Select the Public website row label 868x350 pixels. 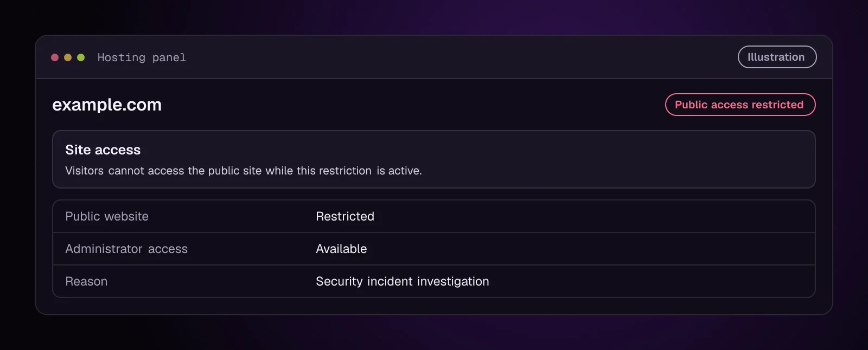(x=107, y=216)
